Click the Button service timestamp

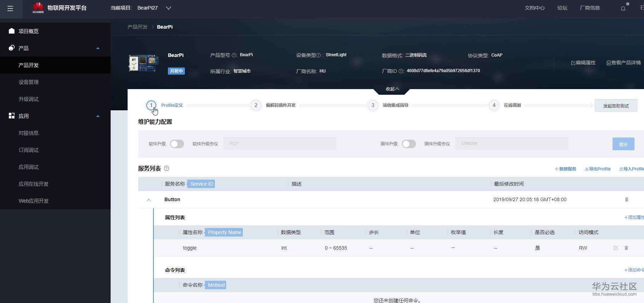[x=530, y=199]
